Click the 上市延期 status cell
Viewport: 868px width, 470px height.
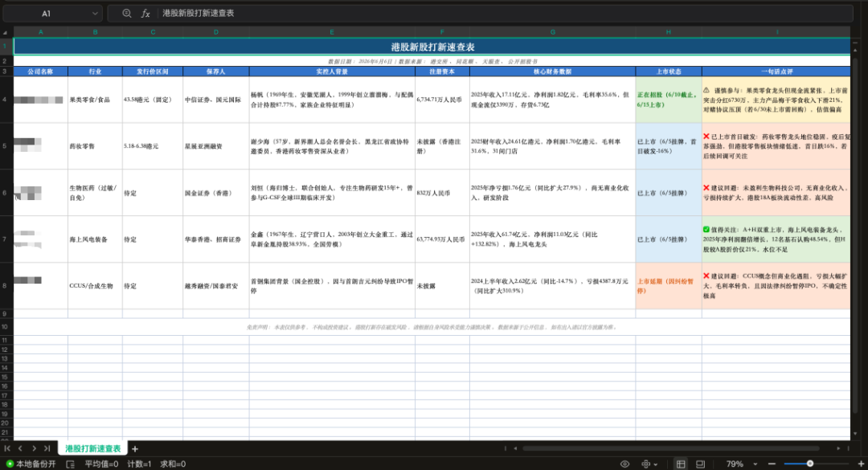(669, 286)
